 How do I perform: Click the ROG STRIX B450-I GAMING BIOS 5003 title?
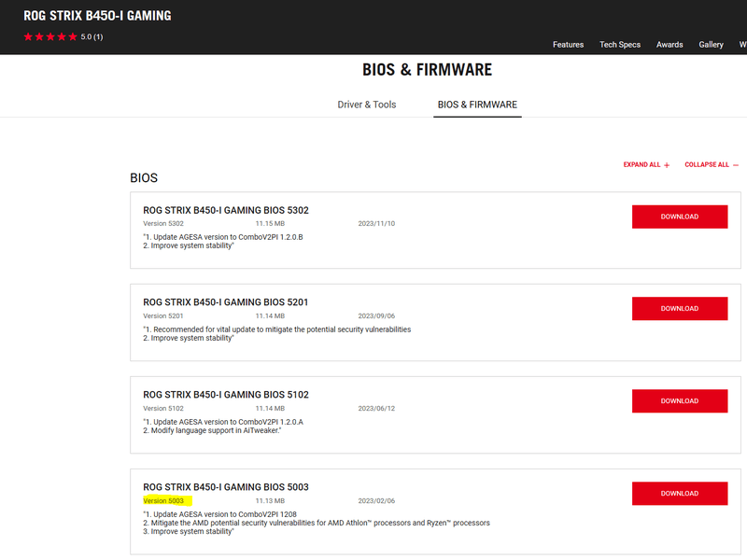(x=226, y=486)
